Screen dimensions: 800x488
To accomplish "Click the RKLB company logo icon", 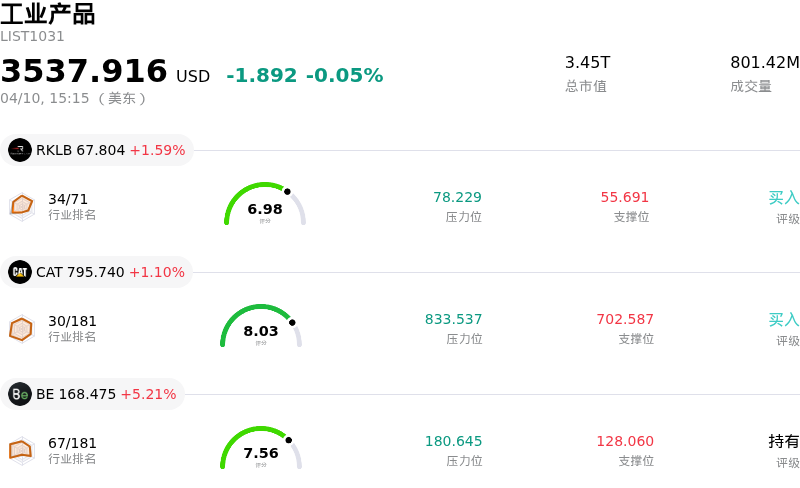I will click(20, 150).
